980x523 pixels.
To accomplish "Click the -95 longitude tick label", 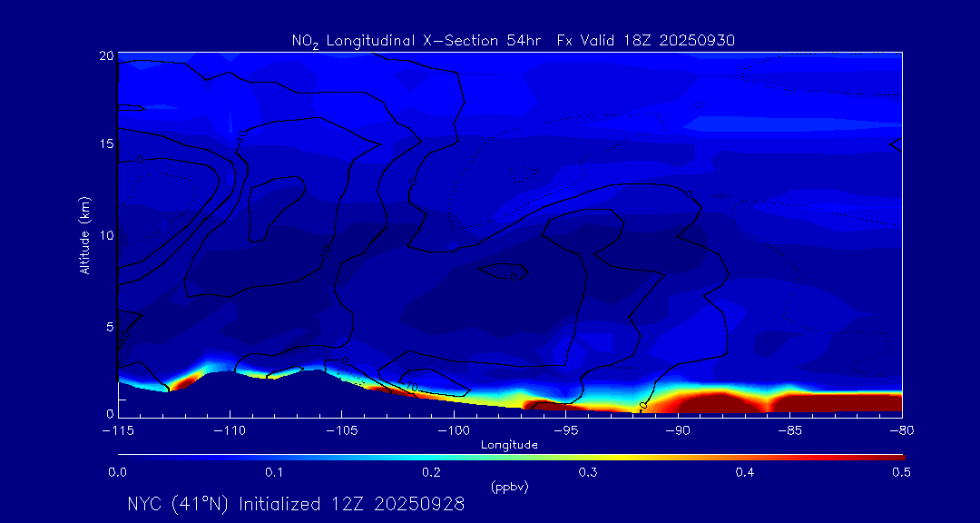I will (x=565, y=429).
